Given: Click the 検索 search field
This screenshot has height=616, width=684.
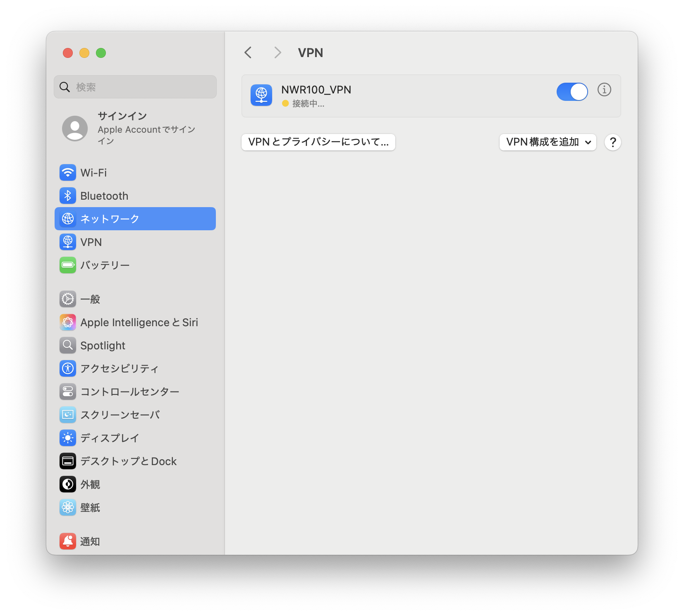Looking at the screenshot, I should tap(135, 87).
